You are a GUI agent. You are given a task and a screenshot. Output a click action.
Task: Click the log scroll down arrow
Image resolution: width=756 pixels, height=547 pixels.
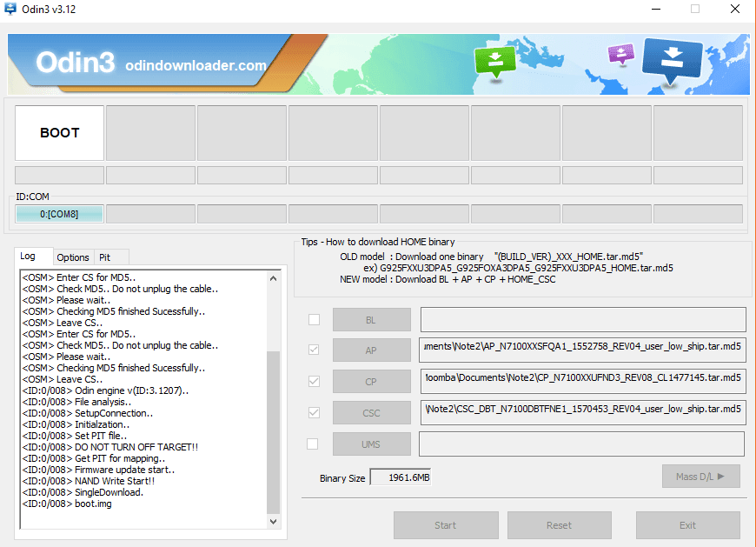274,522
